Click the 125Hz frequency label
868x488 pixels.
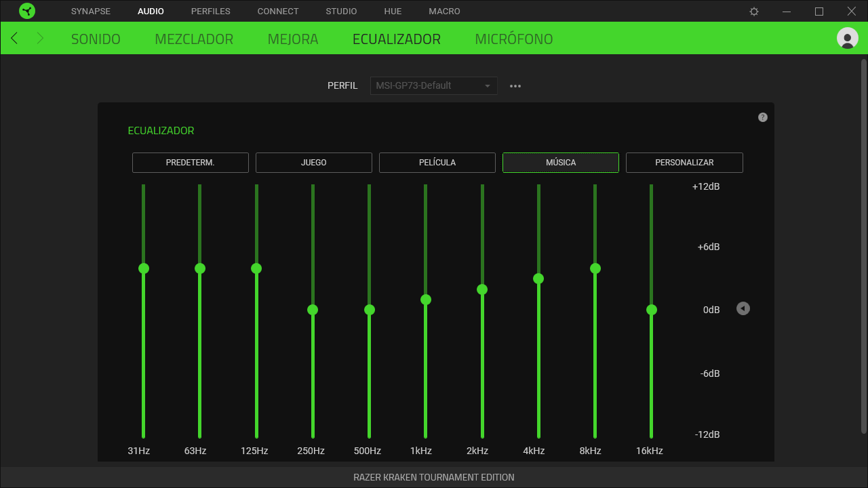coord(254,451)
